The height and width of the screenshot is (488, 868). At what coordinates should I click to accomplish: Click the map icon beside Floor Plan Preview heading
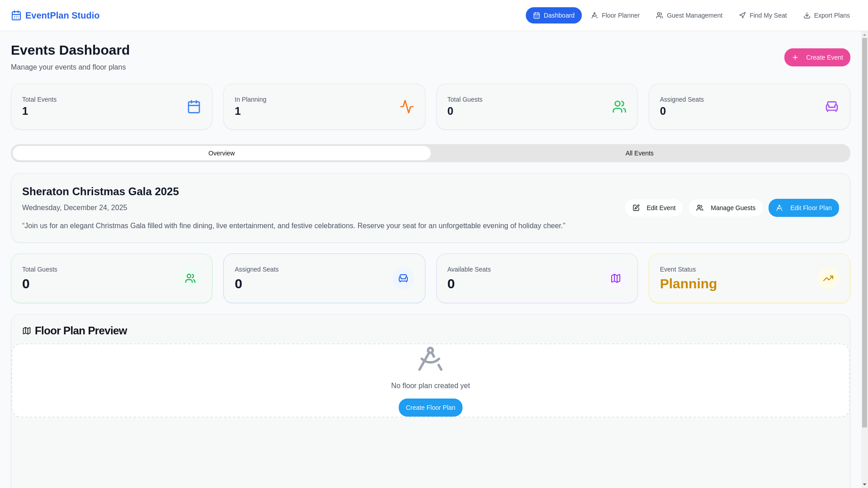pyautogui.click(x=27, y=331)
